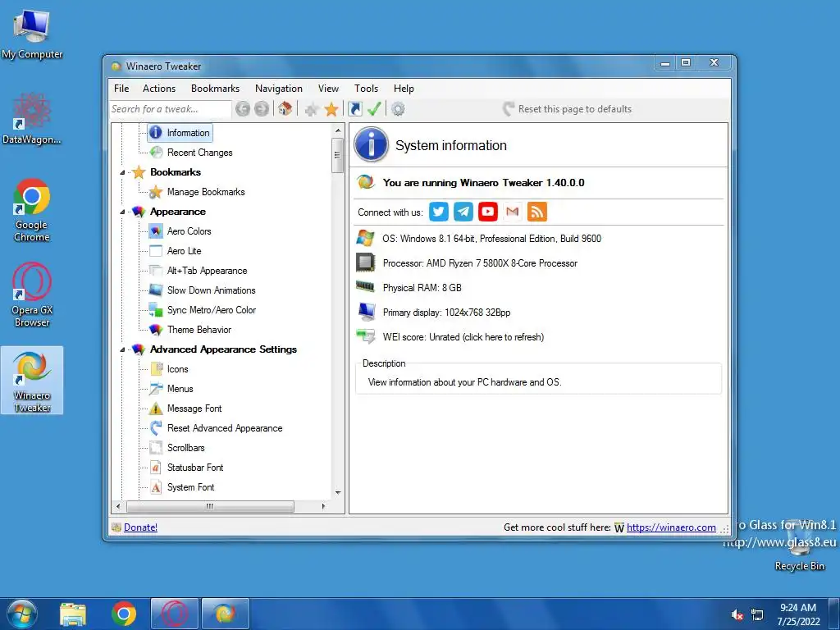Open the Twitter icon link

coord(438,212)
